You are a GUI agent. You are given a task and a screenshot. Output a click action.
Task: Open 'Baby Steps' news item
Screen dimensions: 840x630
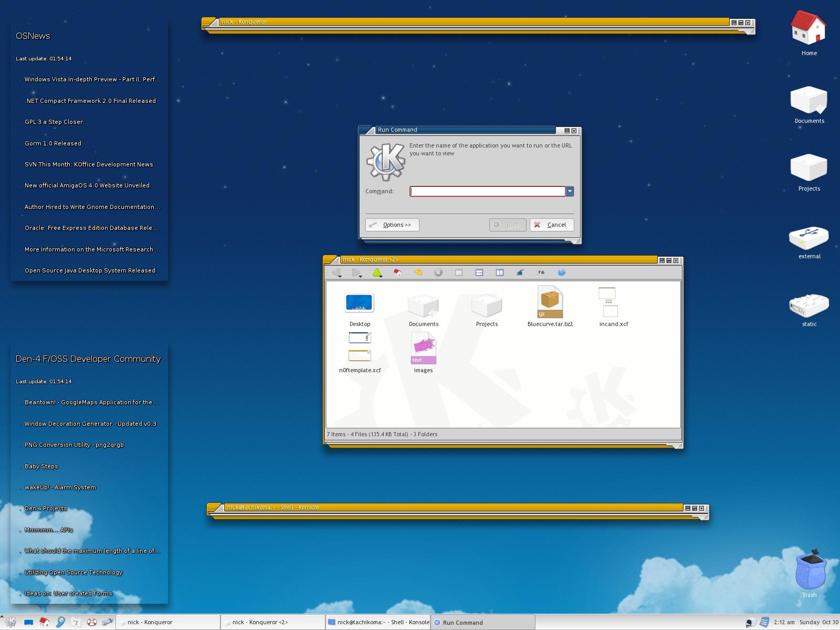click(41, 466)
